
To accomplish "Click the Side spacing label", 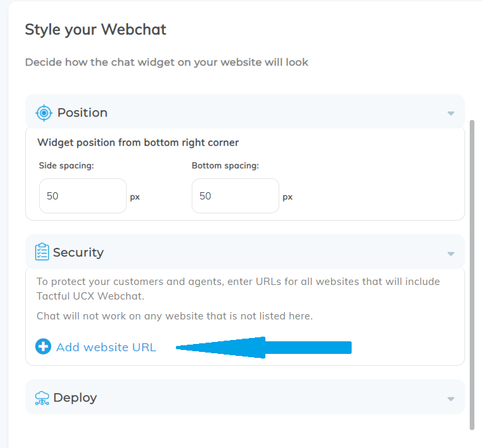I will pos(66,166).
